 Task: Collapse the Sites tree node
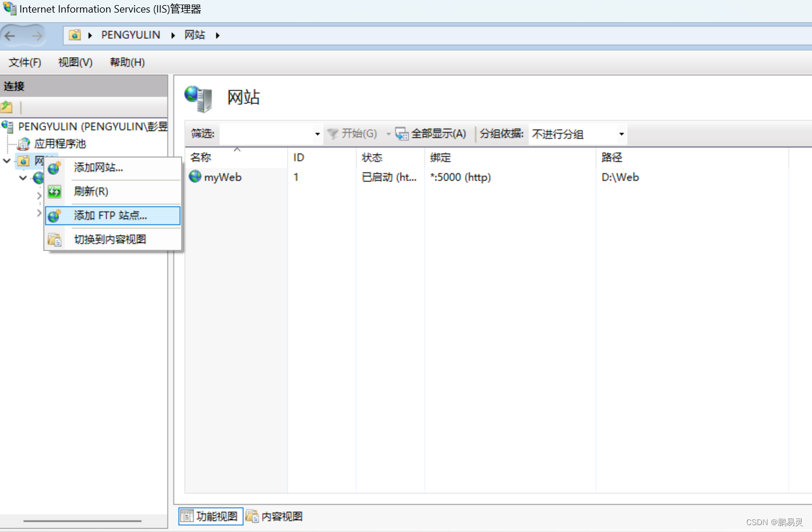[7, 161]
